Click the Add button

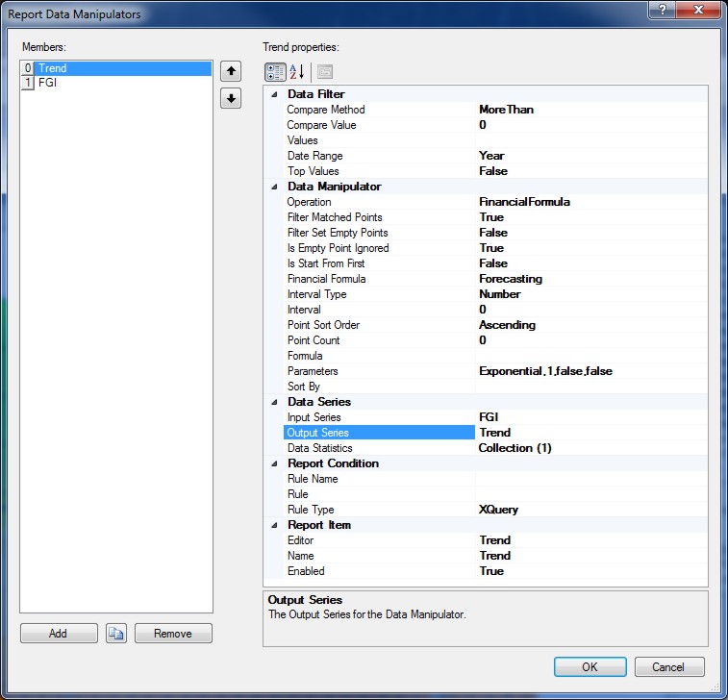[59, 634]
